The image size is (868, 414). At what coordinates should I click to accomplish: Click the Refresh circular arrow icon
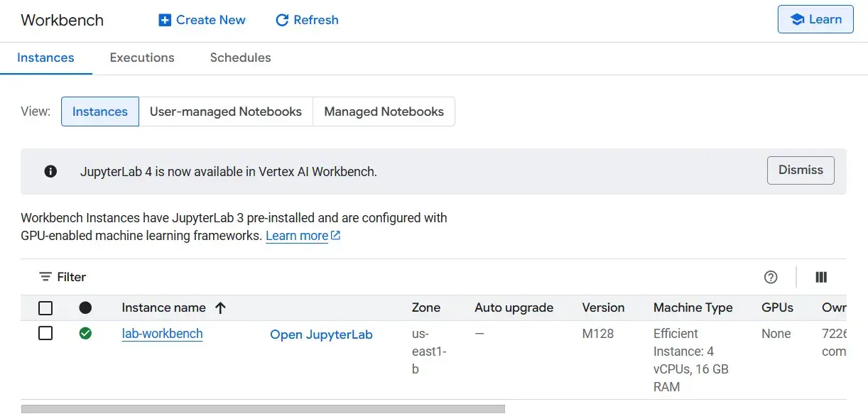(282, 20)
